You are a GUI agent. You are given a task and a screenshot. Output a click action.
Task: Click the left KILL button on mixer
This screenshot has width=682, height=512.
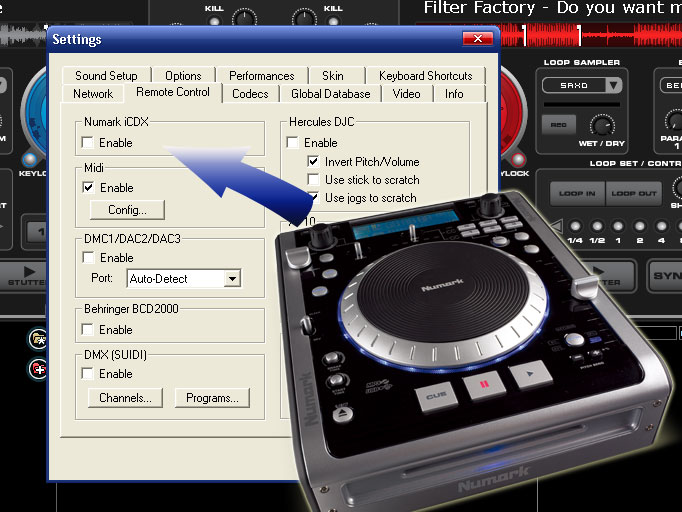(x=214, y=21)
